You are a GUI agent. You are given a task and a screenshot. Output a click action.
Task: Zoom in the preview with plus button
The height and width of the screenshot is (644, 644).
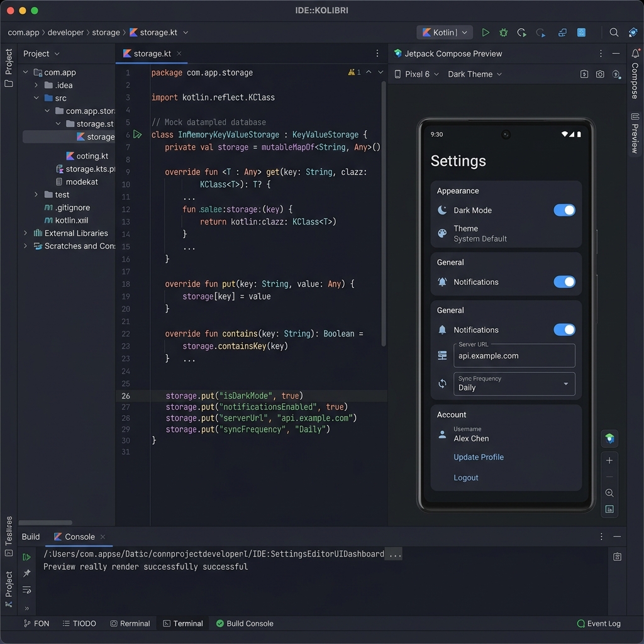tap(609, 460)
